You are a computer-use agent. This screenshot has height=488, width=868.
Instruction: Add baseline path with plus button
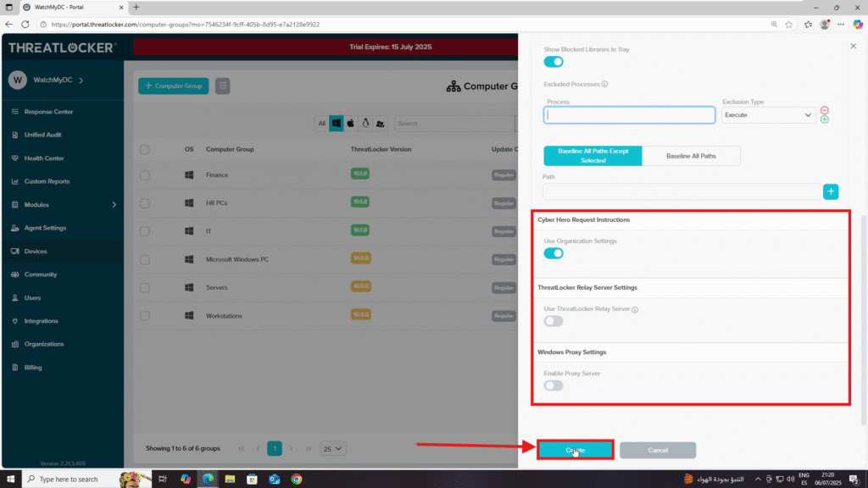[831, 191]
